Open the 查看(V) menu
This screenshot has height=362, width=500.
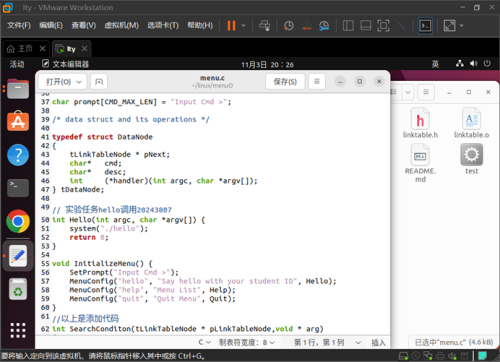[x=84, y=25]
